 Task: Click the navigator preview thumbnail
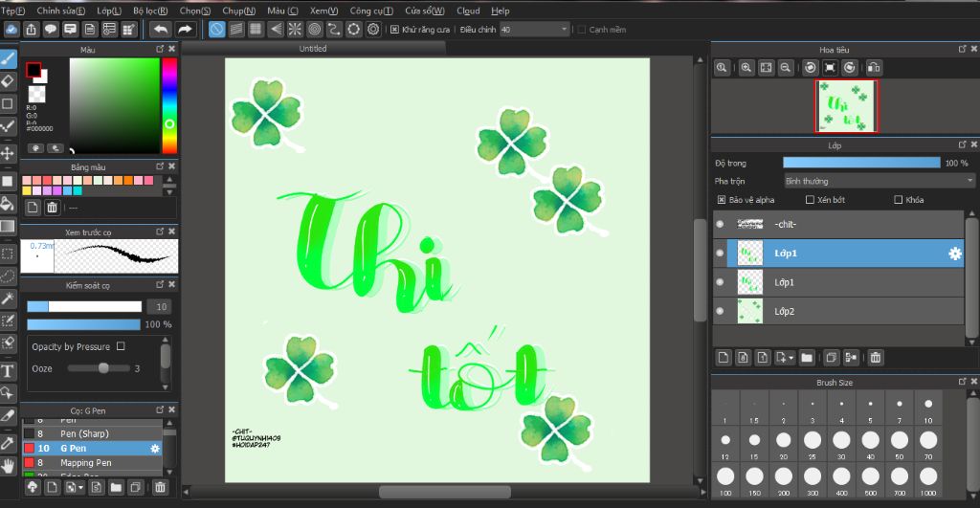tap(846, 106)
